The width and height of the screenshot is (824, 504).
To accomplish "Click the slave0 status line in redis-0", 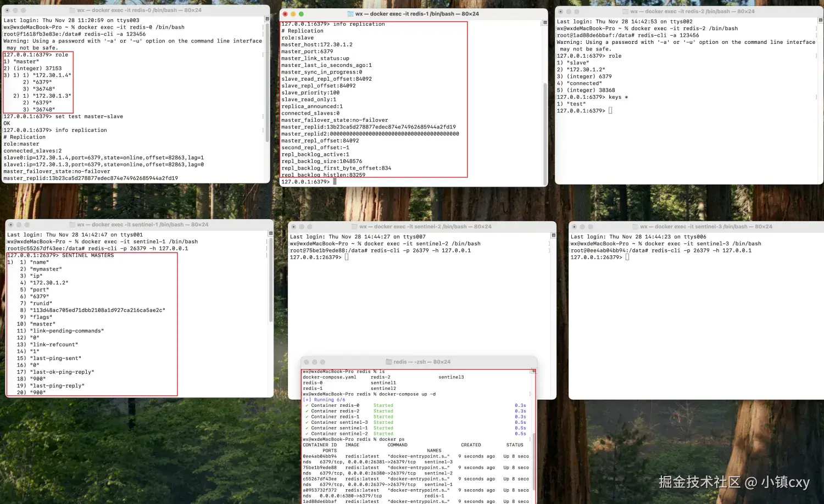I will tap(103, 158).
